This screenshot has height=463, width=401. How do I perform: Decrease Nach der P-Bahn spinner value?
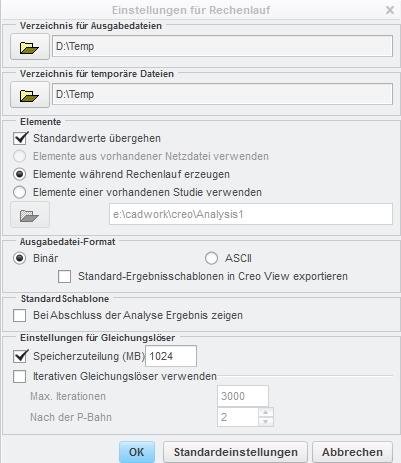pyautogui.click(x=266, y=422)
